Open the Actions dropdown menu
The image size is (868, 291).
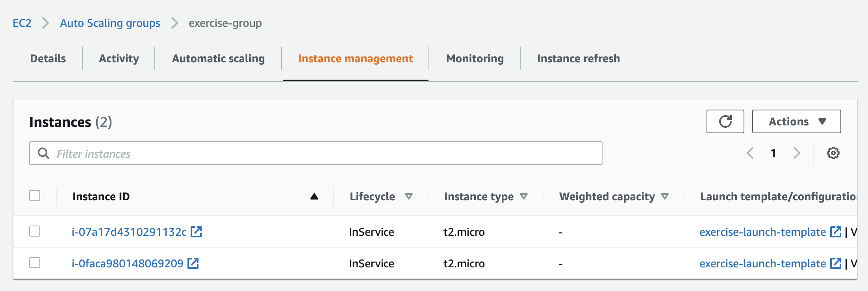[796, 121]
